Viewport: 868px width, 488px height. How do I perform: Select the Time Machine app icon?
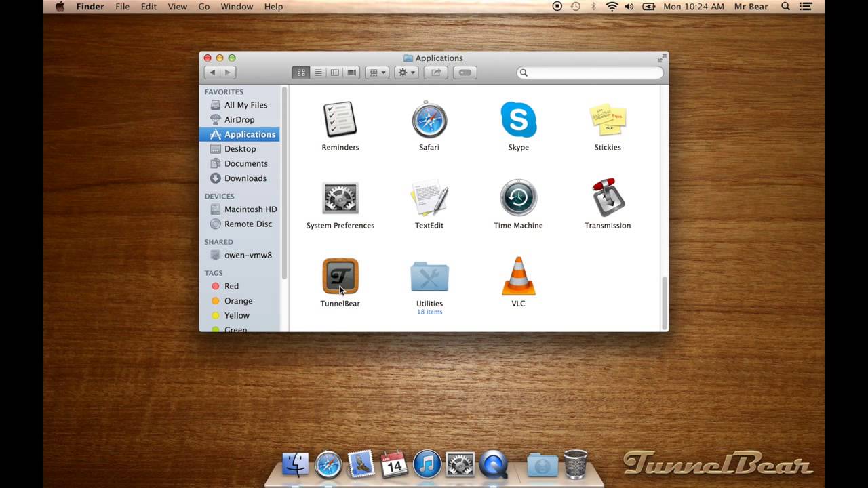519,198
